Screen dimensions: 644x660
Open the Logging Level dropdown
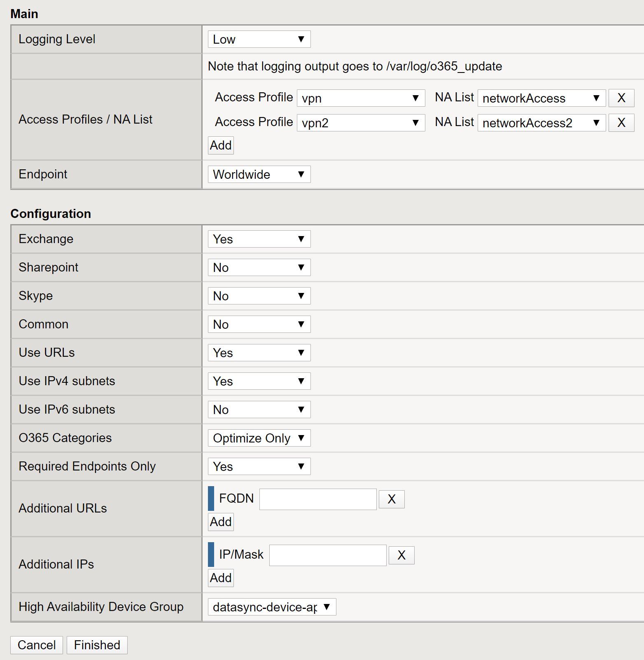259,40
